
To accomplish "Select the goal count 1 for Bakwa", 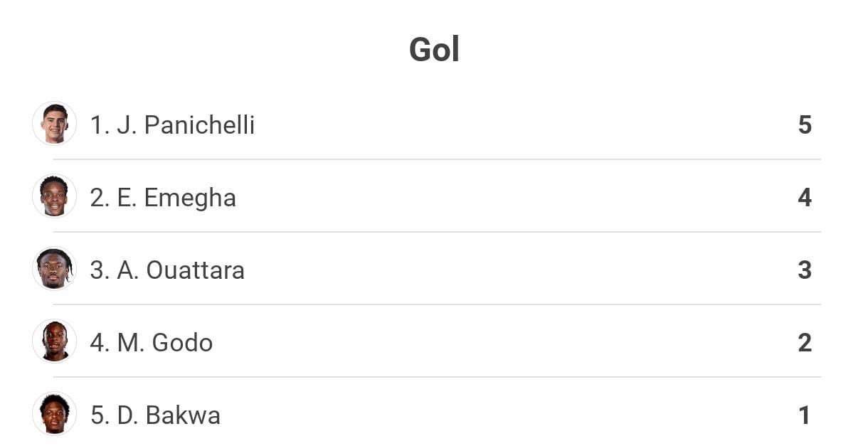I will coord(805,415).
